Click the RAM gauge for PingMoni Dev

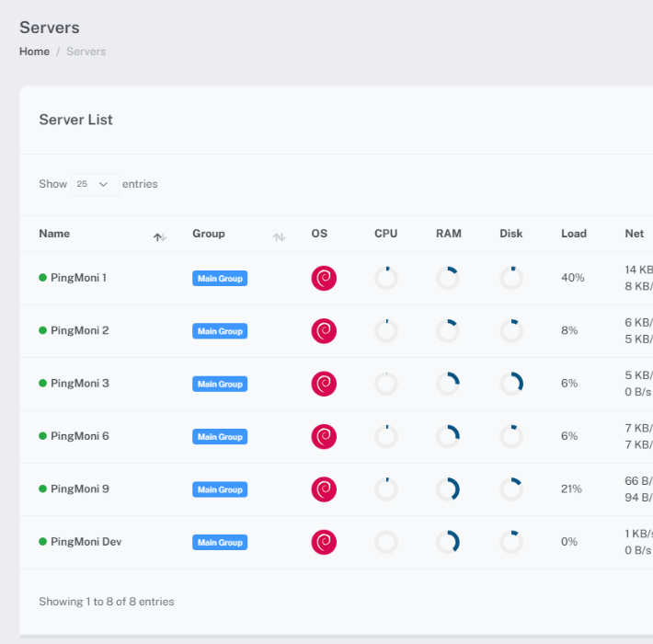click(448, 542)
